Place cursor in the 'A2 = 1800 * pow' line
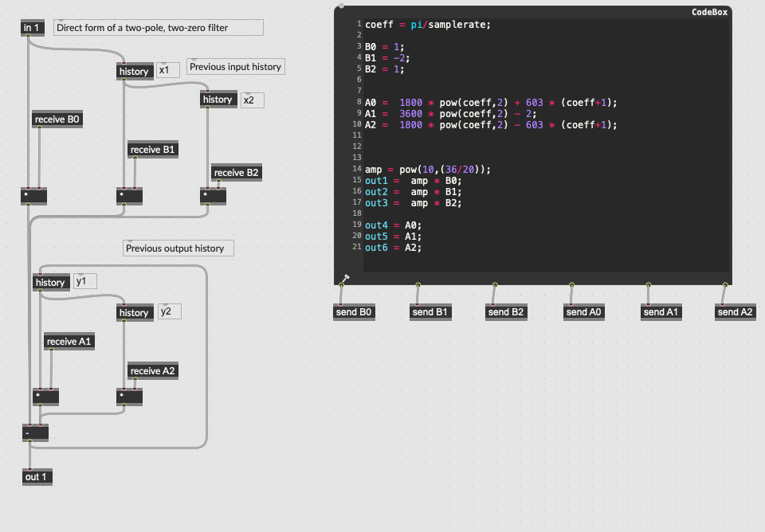The image size is (765, 532). 491,125
